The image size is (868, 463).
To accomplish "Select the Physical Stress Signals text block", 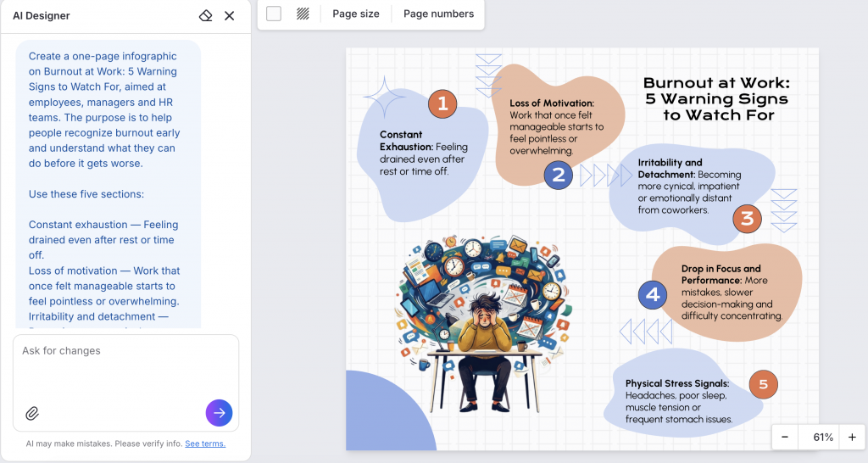I will [x=680, y=401].
